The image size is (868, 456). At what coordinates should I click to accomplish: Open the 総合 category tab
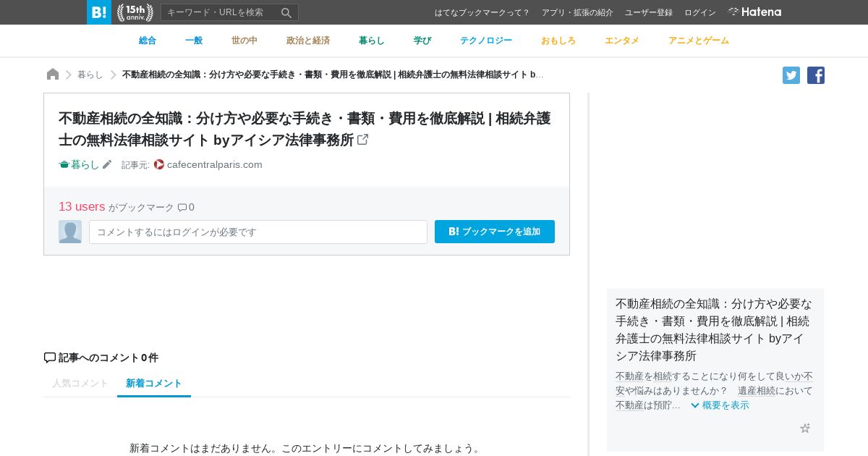148,41
